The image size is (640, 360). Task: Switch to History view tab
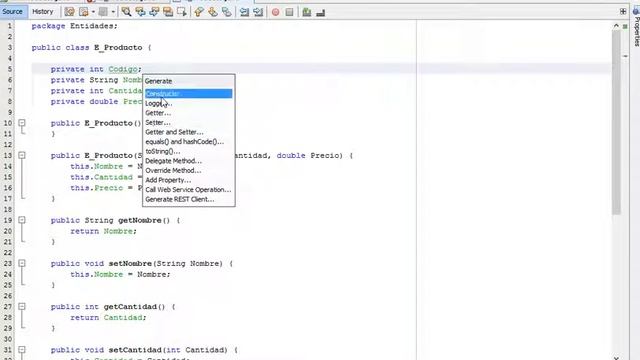[42, 11]
